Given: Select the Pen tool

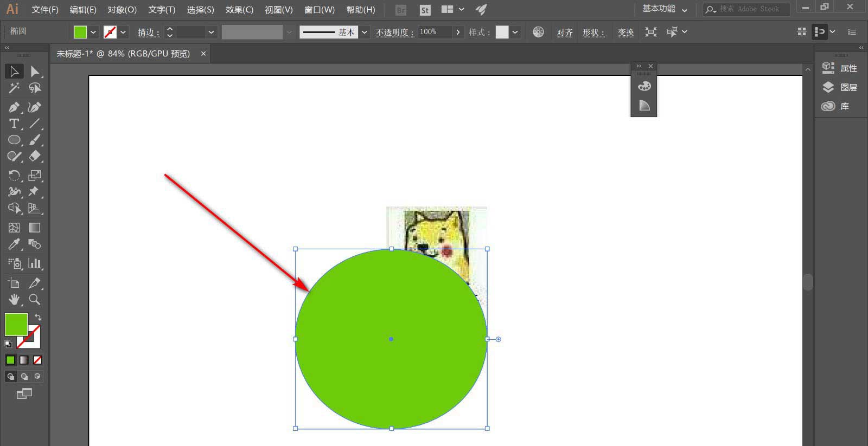Looking at the screenshot, I should point(14,107).
